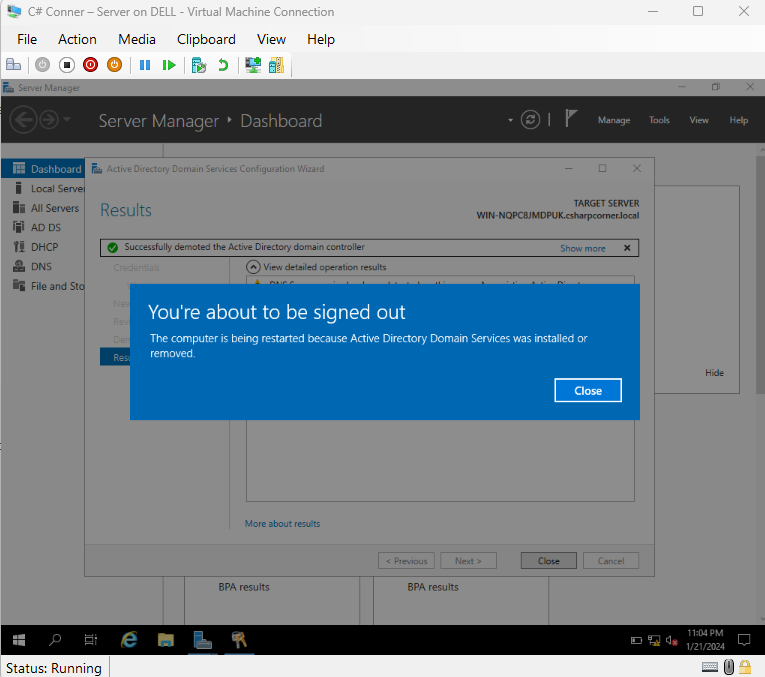Viewport: 765px width, 677px height.
Task: Click the wizard's Close button
Action: tap(548, 560)
